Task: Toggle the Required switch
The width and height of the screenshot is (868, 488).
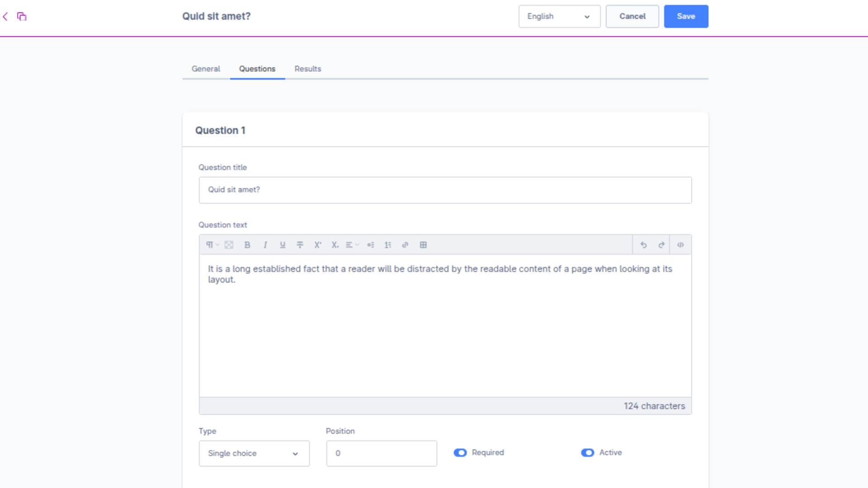Action: tap(460, 453)
